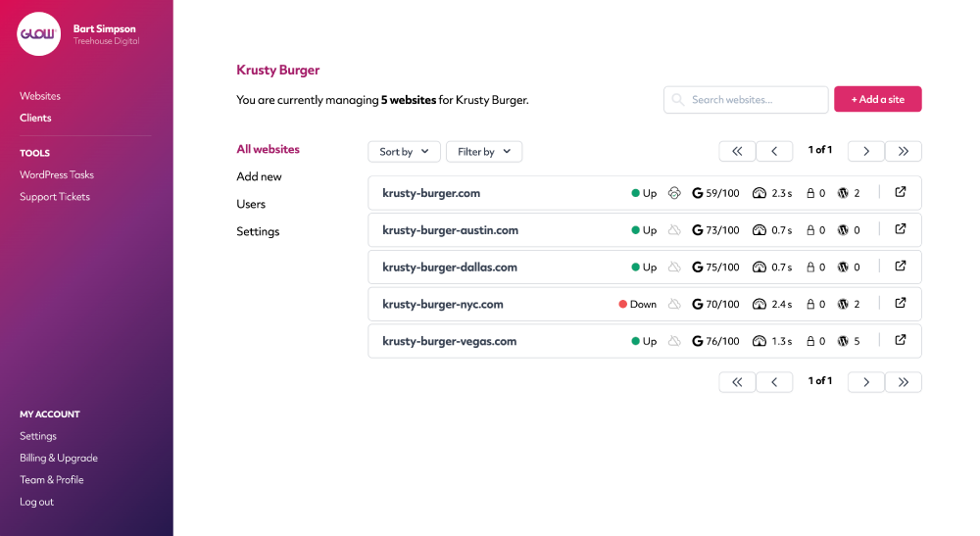Go to first page in bottom pagination

click(x=737, y=382)
